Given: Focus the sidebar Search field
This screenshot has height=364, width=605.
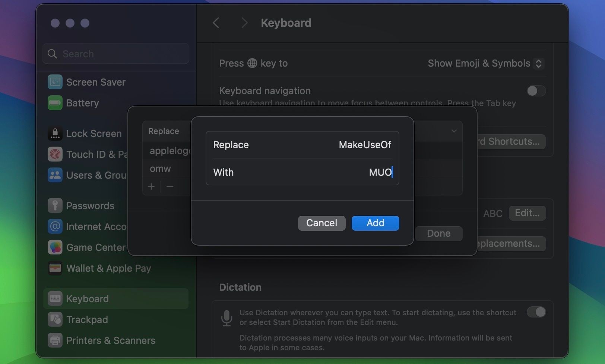Looking at the screenshot, I should (x=116, y=54).
